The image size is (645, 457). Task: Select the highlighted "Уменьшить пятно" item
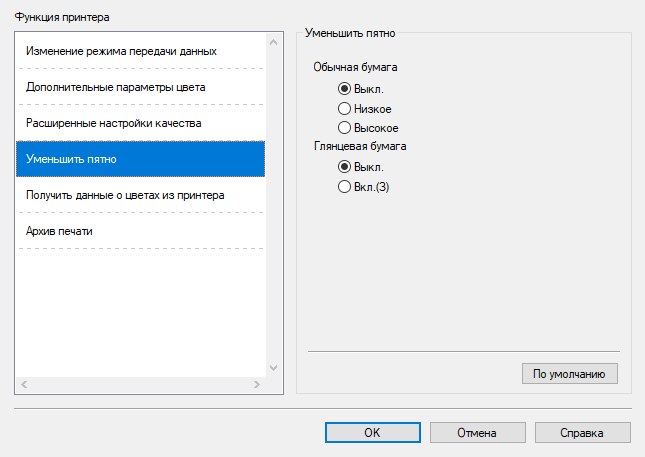pyautogui.click(x=140, y=159)
